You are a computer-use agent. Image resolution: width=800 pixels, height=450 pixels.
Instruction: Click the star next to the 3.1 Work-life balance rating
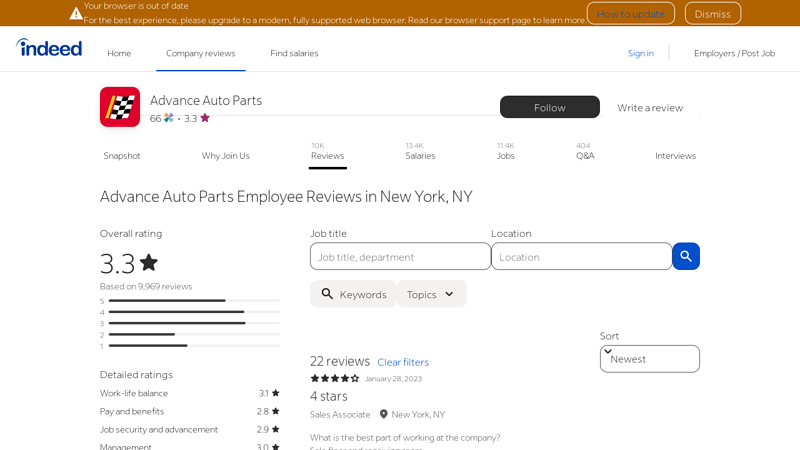click(x=276, y=393)
